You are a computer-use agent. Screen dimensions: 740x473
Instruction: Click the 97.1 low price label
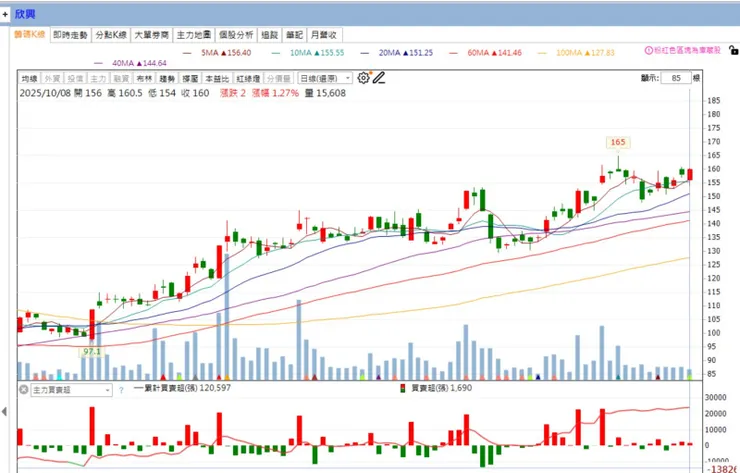(x=92, y=352)
